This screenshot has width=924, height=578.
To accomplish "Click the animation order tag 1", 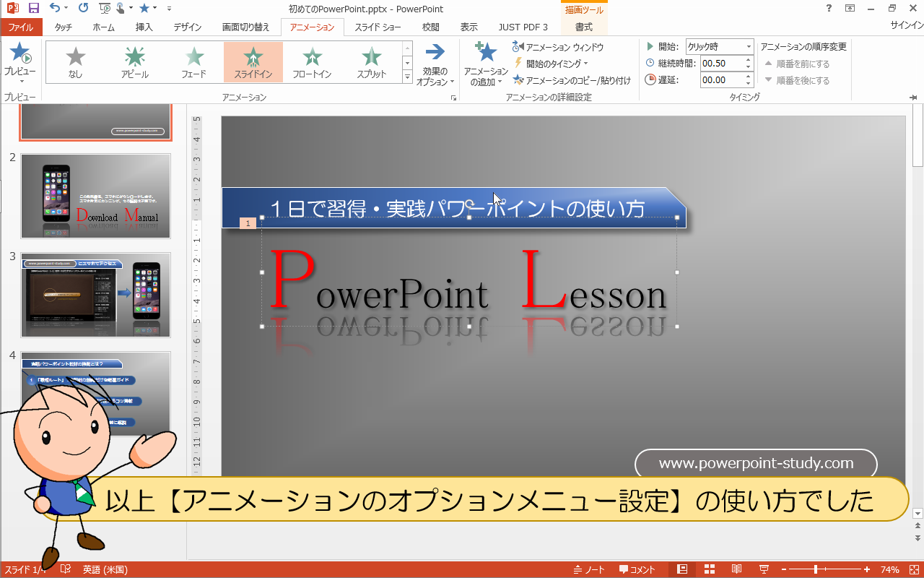I will pyautogui.click(x=248, y=223).
